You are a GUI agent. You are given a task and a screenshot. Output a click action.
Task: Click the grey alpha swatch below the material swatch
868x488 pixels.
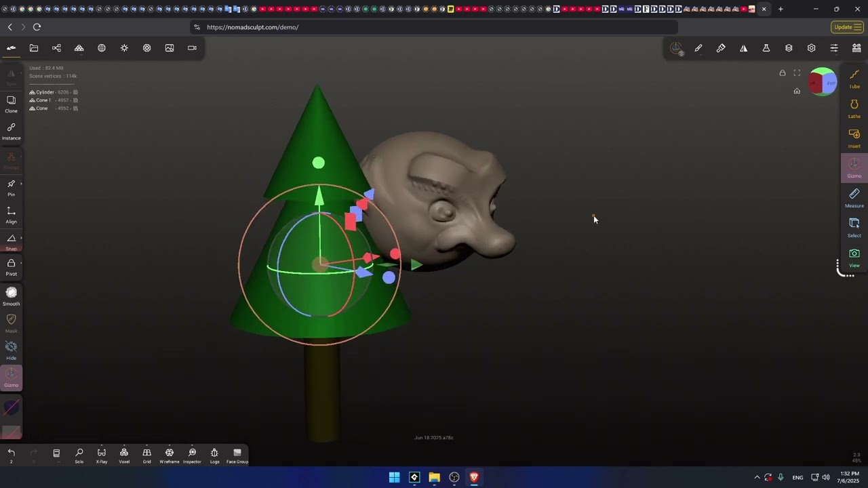coord(12,432)
